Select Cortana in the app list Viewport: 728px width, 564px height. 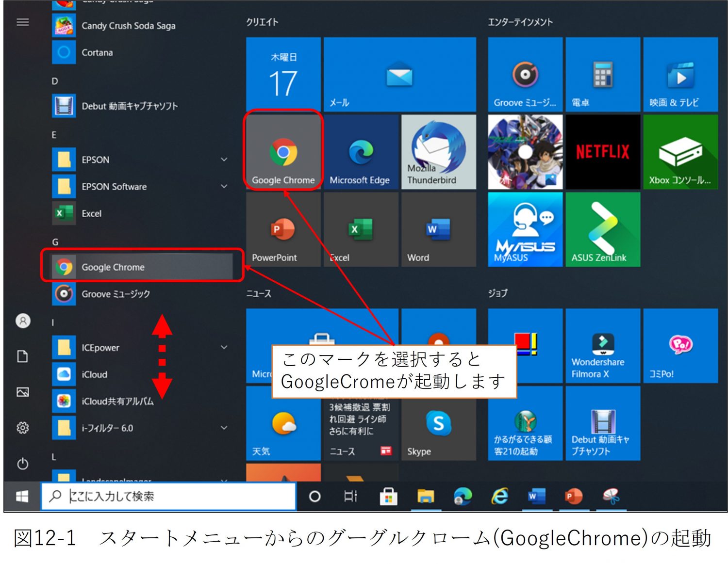(x=142, y=52)
